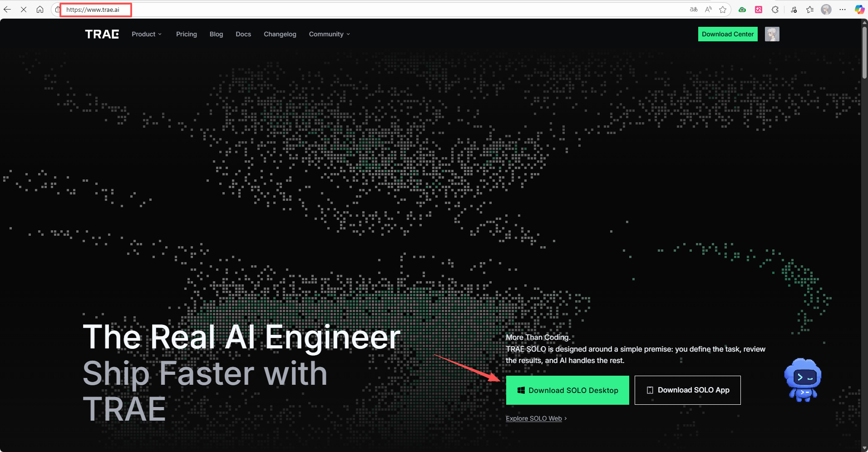The width and height of the screenshot is (868, 452).
Task: Click the "The Real AI Engineer" headline
Action: tap(242, 337)
